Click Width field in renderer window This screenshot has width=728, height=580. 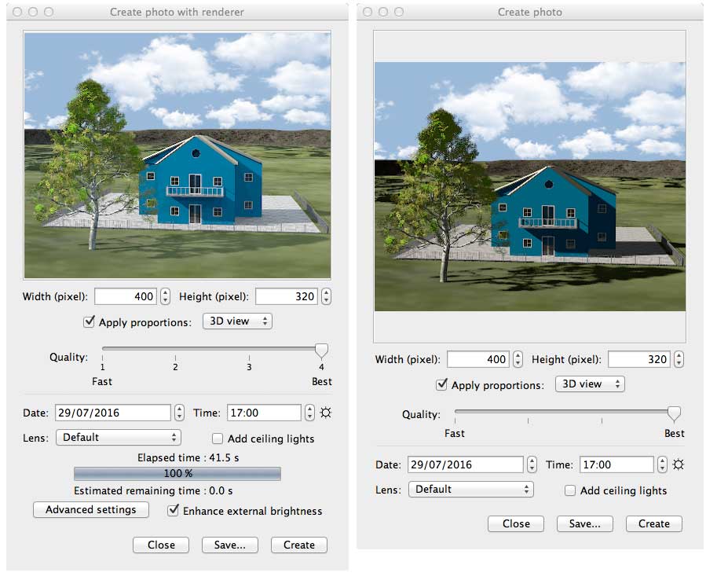point(126,296)
